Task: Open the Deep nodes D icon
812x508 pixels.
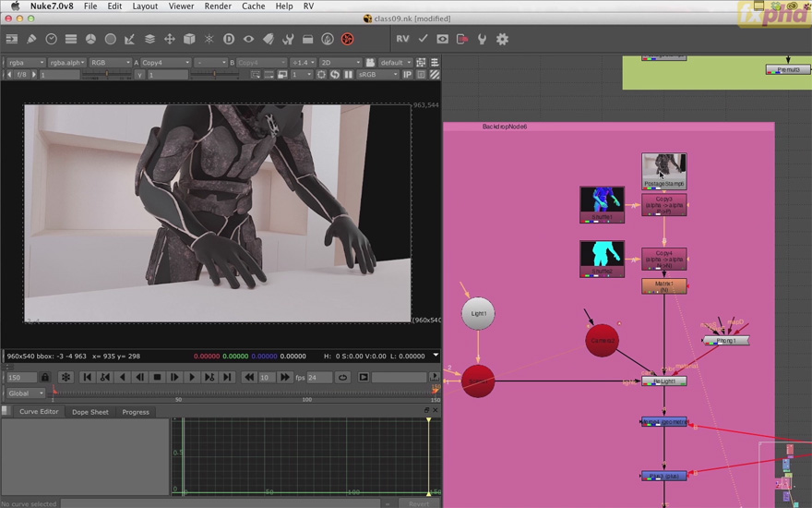Action: [229, 39]
